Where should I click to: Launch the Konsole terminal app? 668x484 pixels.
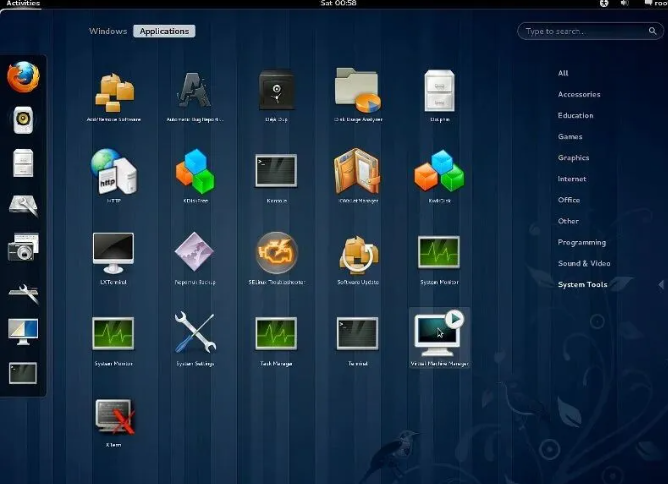click(x=275, y=172)
